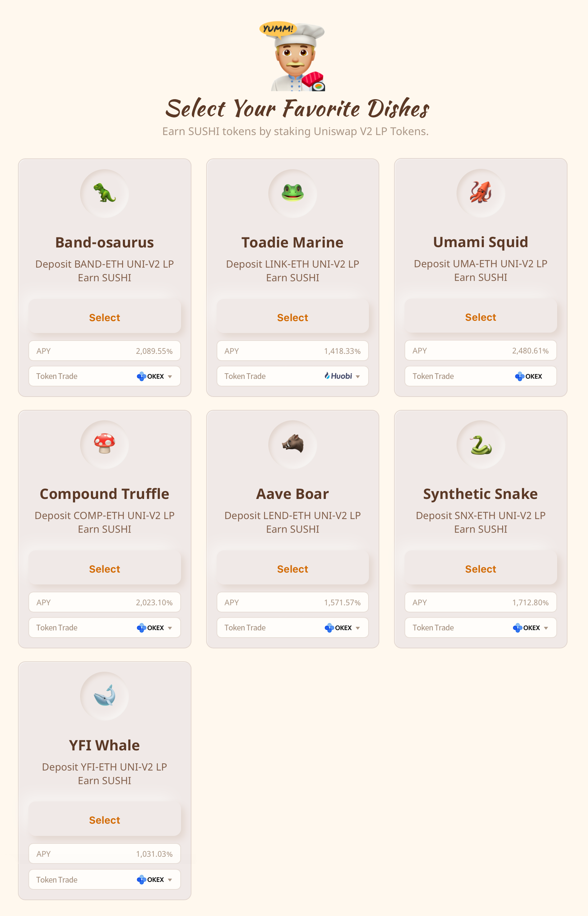588x916 pixels.
Task: Open the OKEX Token Trade dropdown for Band-osaurus
Action: click(x=154, y=376)
